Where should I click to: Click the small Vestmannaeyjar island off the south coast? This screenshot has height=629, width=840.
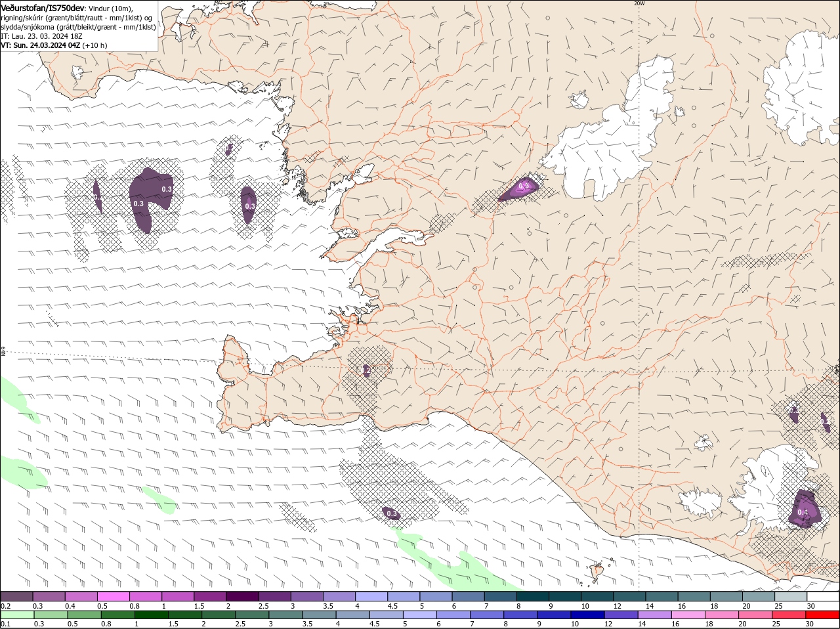coord(597,572)
